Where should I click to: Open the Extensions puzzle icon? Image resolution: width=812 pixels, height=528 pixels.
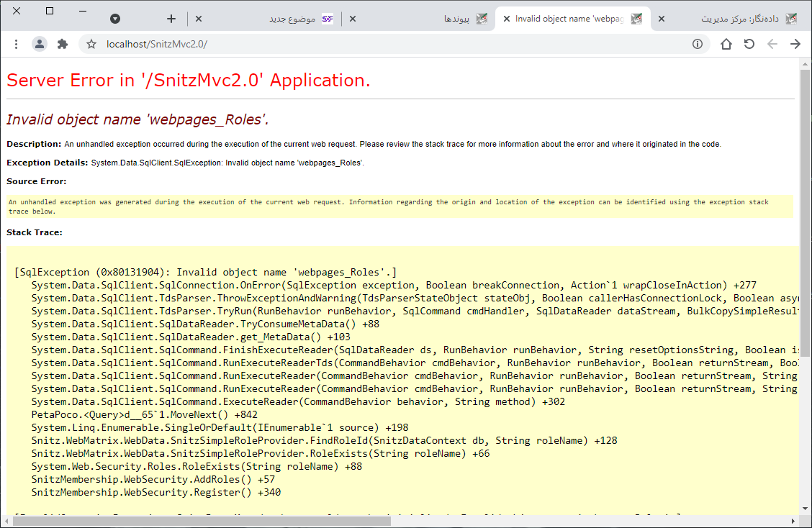point(63,44)
